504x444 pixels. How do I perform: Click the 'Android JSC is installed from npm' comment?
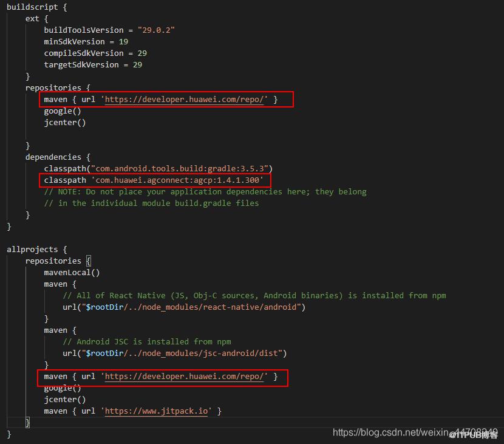tap(147, 342)
